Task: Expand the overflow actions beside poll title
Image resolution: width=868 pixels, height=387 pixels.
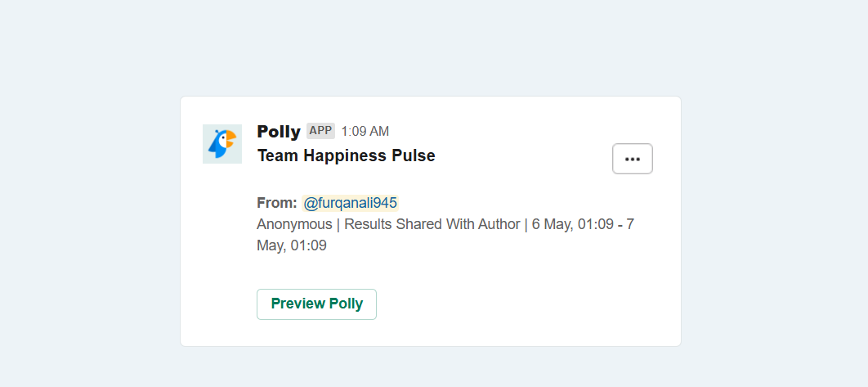Action: pos(632,159)
